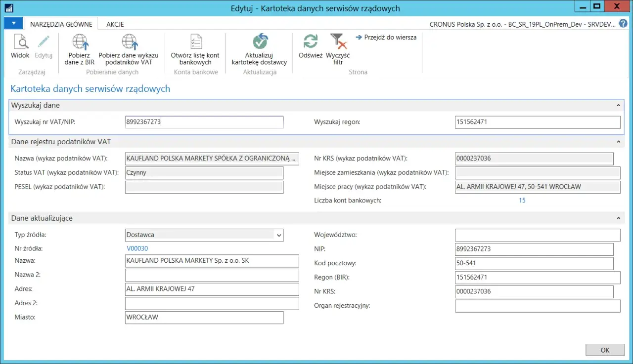Click the Adres field
This screenshot has width=633, height=364.
[x=212, y=289]
